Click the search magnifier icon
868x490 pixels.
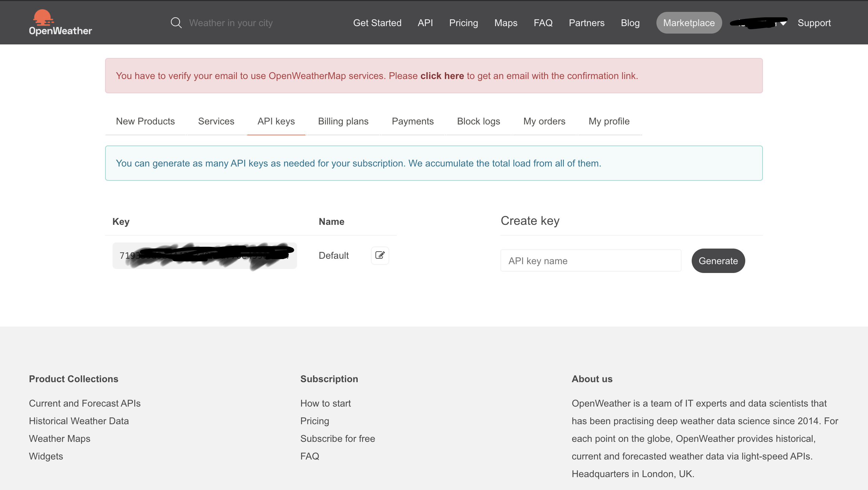[x=176, y=23]
